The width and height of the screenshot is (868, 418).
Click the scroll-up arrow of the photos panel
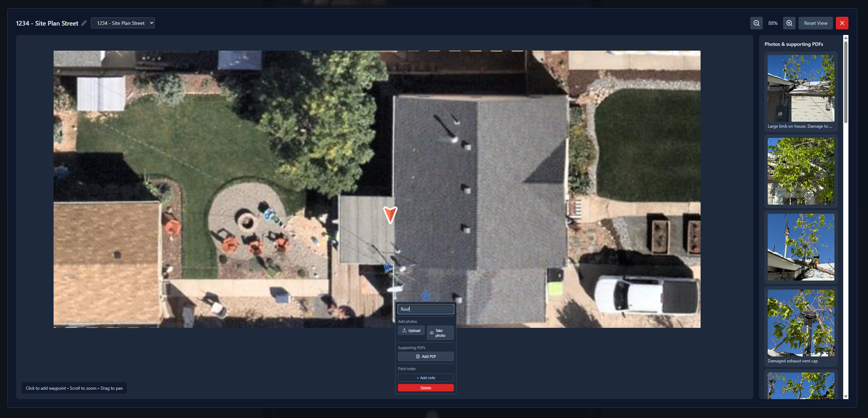[x=846, y=37]
